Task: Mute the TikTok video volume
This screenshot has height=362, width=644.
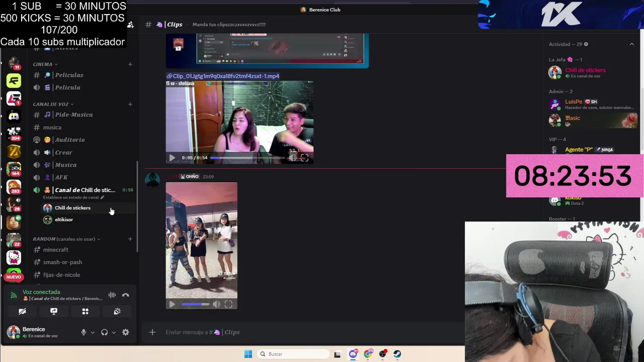Action: 216,304
